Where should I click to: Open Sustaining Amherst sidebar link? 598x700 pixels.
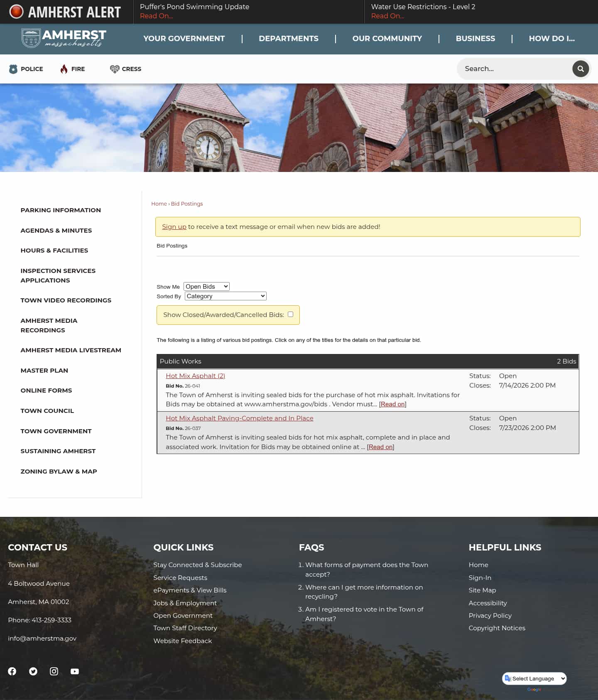(x=58, y=451)
